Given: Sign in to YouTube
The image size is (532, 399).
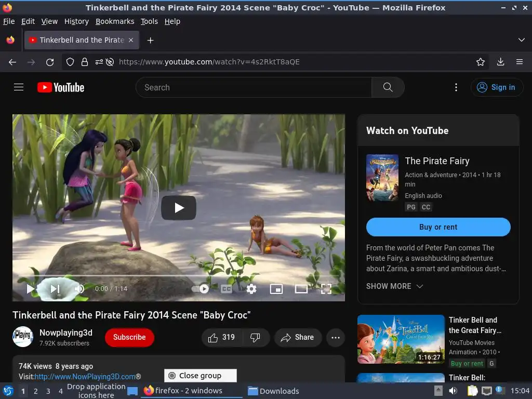Looking at the screenshot, I should [497, 87].
